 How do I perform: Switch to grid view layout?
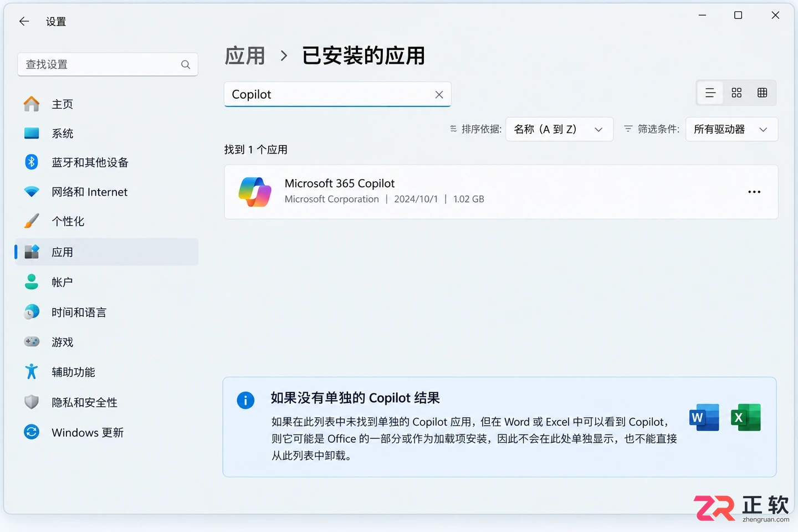736,93
